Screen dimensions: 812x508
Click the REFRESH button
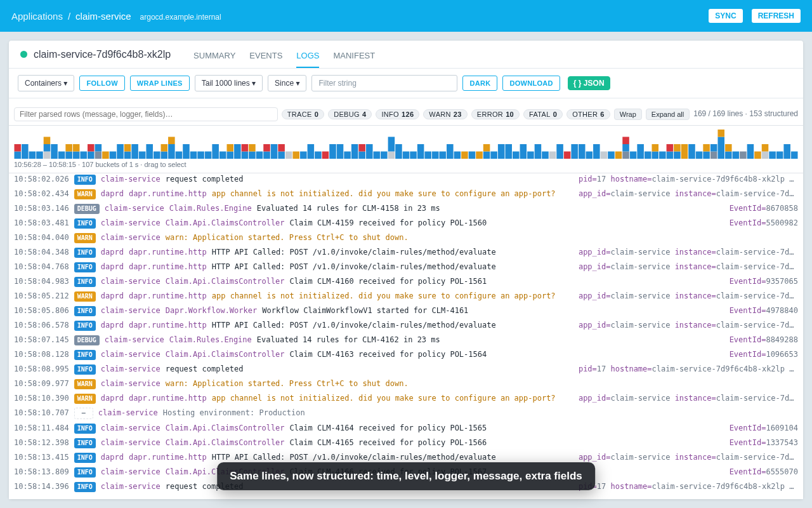coord(776,16)
